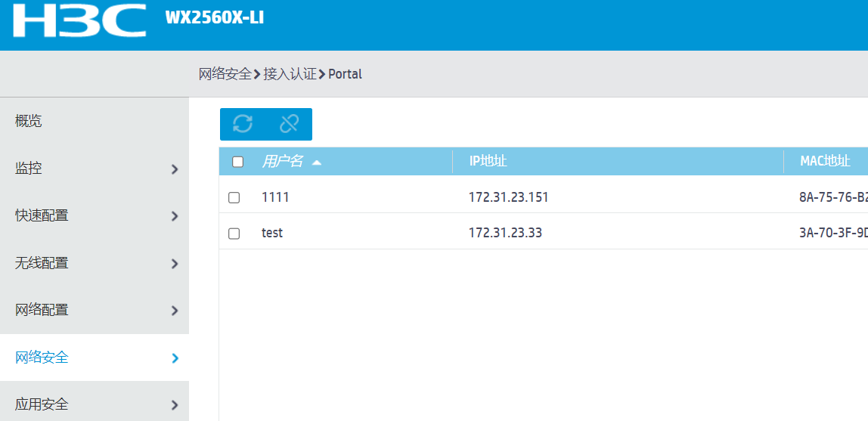Sort by the IP地址 column header

(x=488, y=161)
